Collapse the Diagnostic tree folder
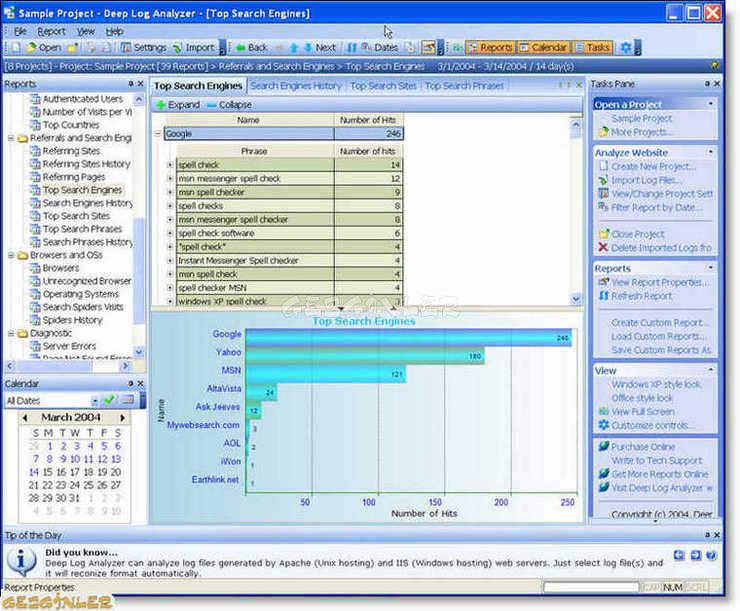This screenshot has height=611, width=740. pyautogui.click(x=11, y=334)
